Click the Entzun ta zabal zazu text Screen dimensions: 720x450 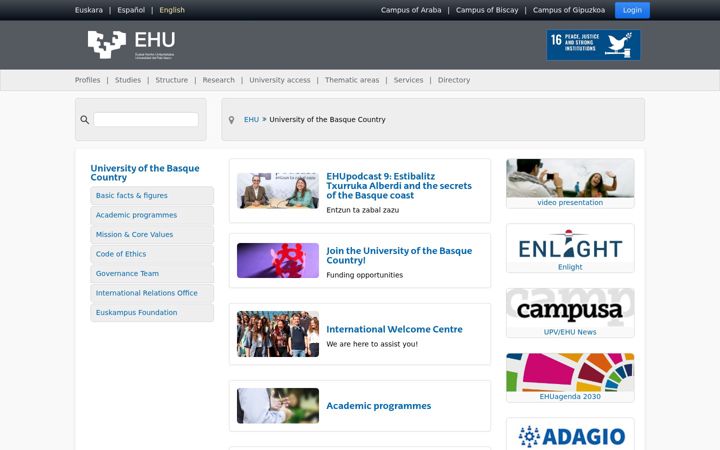(363, 210)
